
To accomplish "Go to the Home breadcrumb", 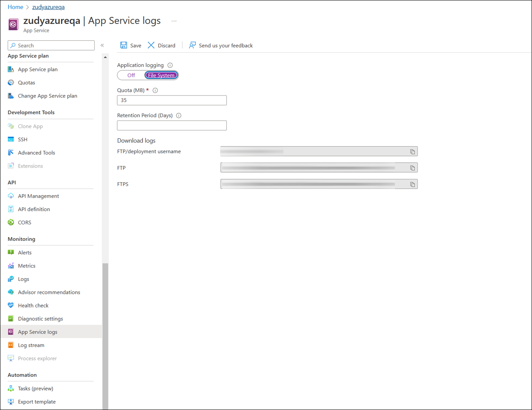I will click(x=15, y=7).
